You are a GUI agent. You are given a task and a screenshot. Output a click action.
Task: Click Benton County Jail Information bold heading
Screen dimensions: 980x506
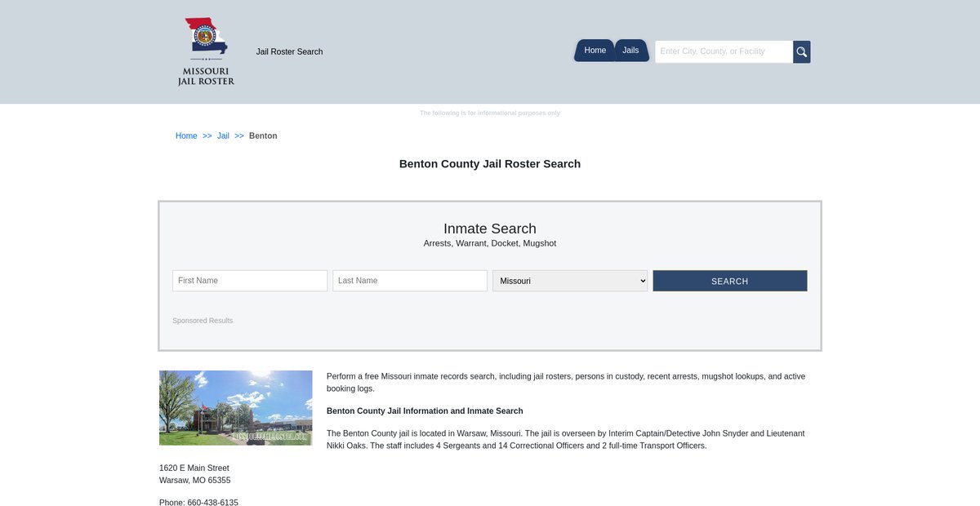coord(425,411)
